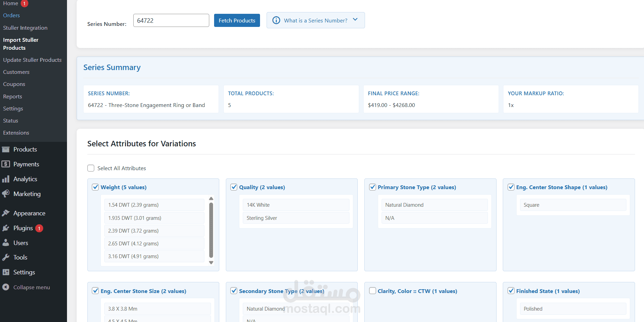
Task: Click N/A under Primary Stone Type
Action: (x=434, y=218)
